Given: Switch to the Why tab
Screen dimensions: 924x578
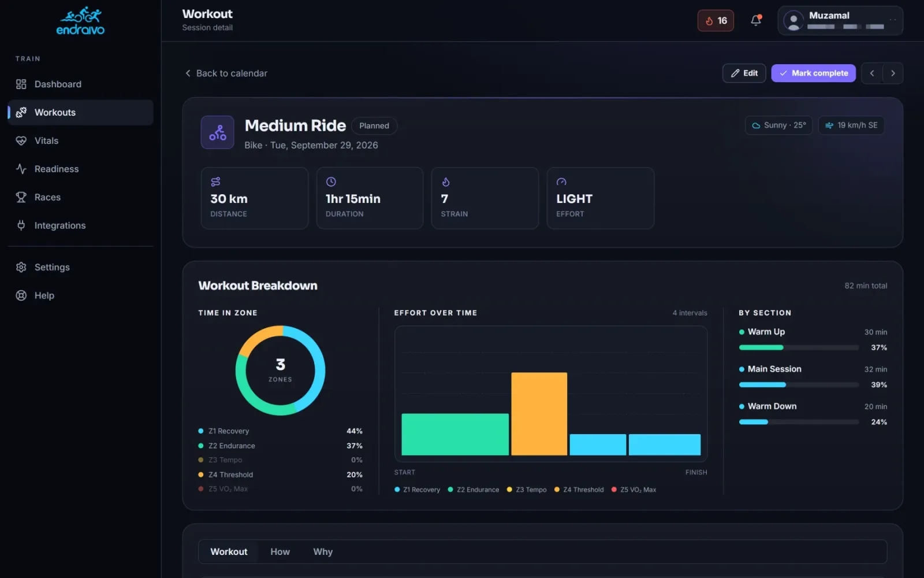Looking at the screenshot, I should 323,552.
